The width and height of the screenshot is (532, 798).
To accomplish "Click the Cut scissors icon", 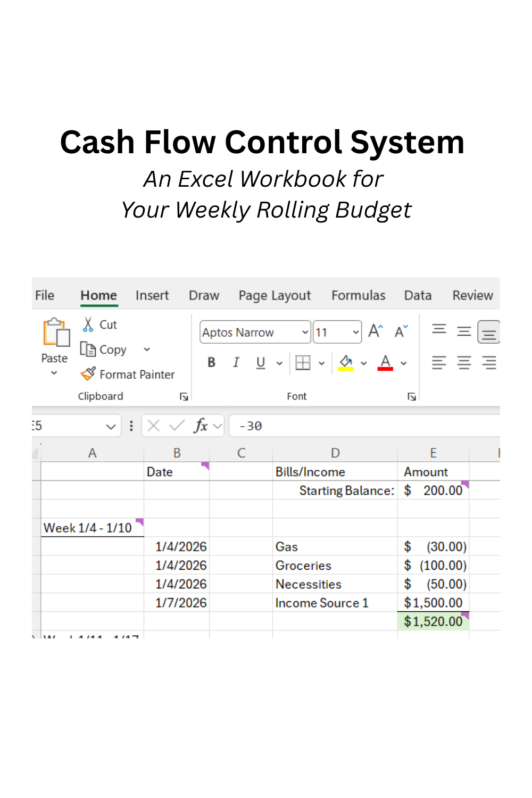I will [x=88, y=325].
